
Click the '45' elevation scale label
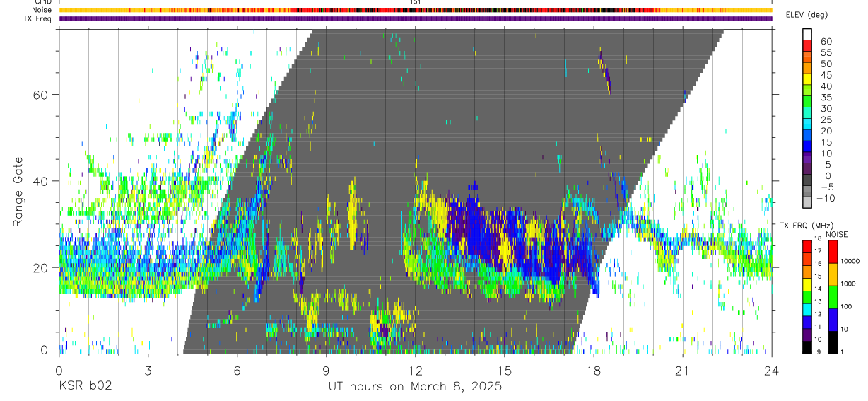(825, 75)
